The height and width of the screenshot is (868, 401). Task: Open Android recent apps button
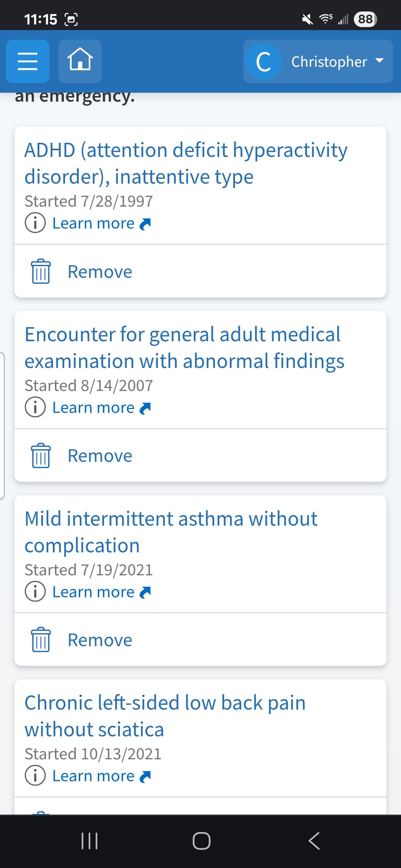coord(89,841)
